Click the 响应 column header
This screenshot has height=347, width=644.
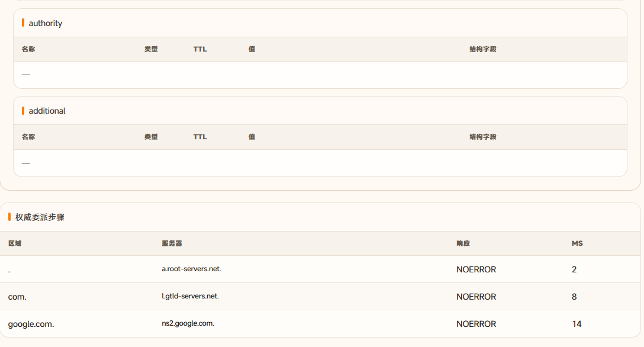click(463, 243)
